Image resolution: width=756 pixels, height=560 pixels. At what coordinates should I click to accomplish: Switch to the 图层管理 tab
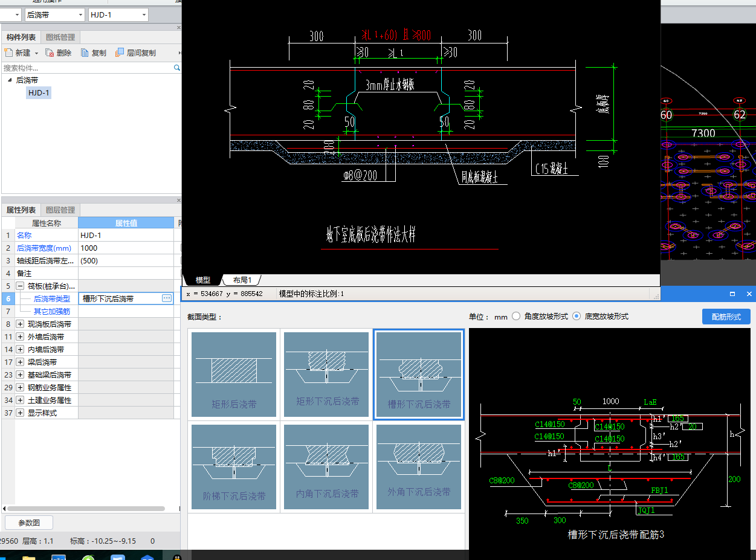[x=60, y=210]
